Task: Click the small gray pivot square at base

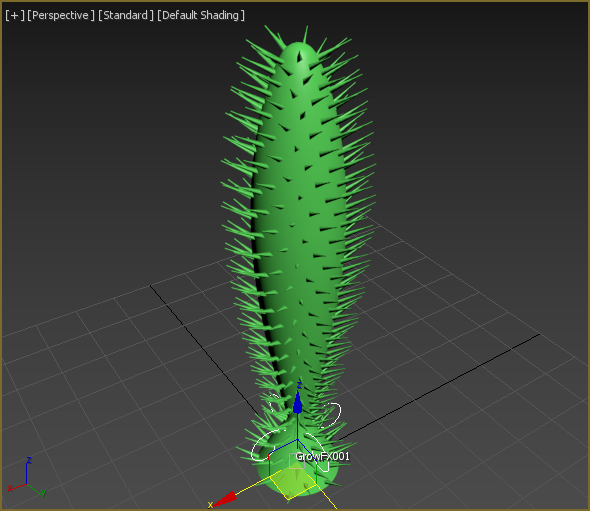Action: tap(297, 461)
